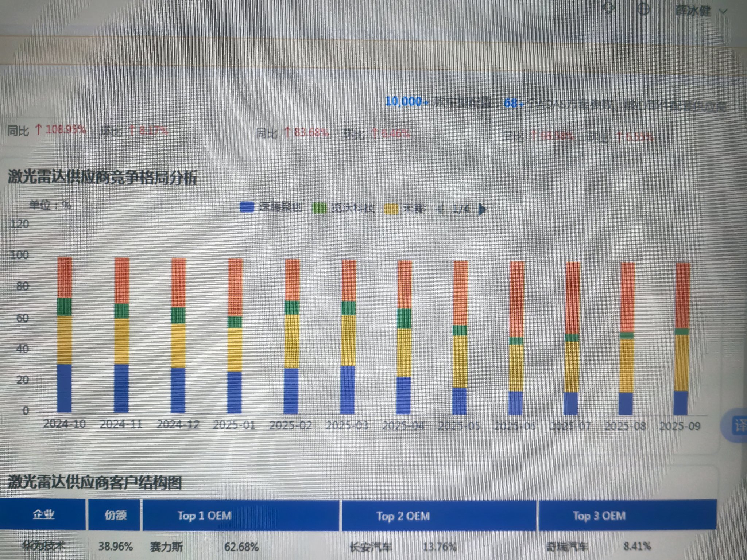Toggle 禾赛 yellow legend series

(x=406, y=209)
